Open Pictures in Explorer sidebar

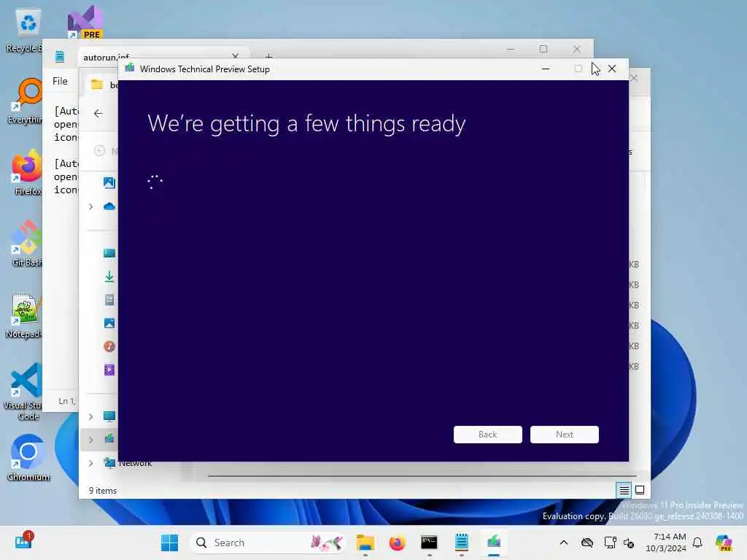coord(109,323)
